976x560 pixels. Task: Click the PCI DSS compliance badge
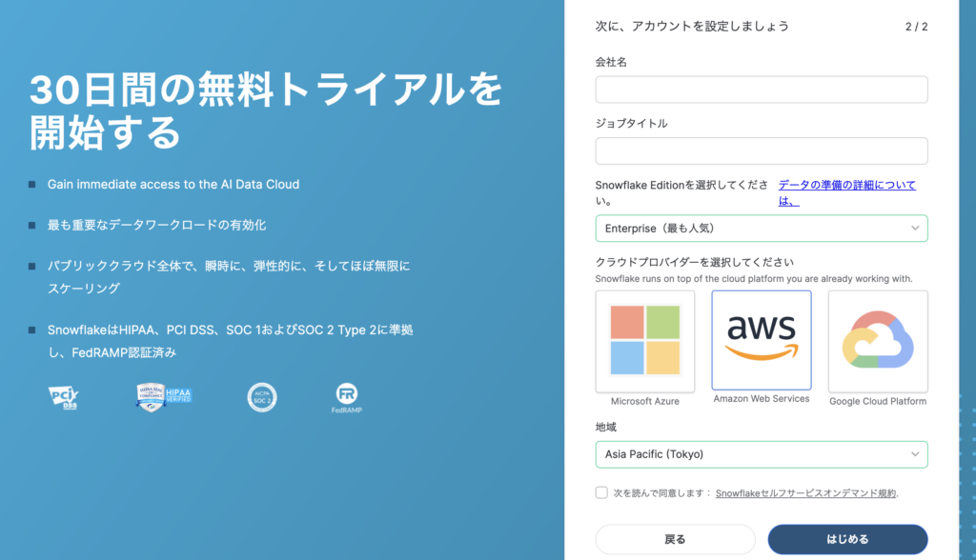click(x=63, y=396)
